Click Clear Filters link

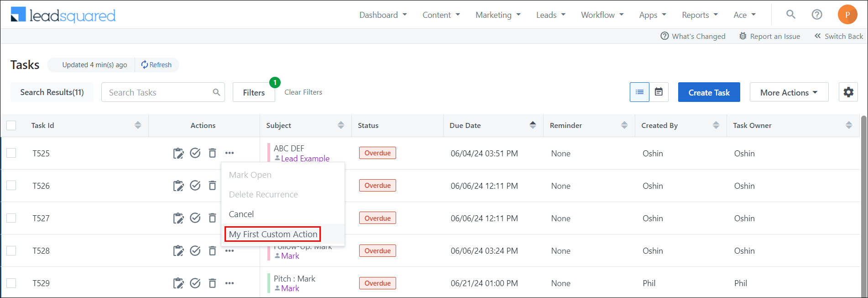pos(303,92)
